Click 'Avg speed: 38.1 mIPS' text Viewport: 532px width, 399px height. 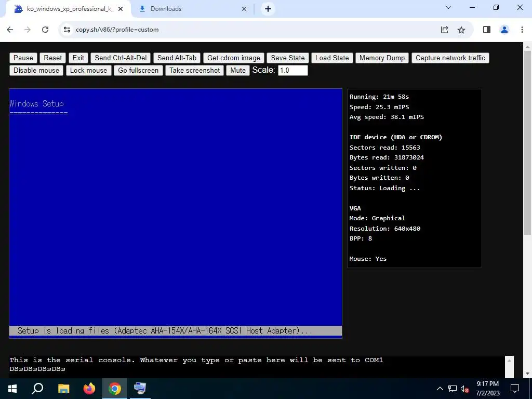click(387, 117)
